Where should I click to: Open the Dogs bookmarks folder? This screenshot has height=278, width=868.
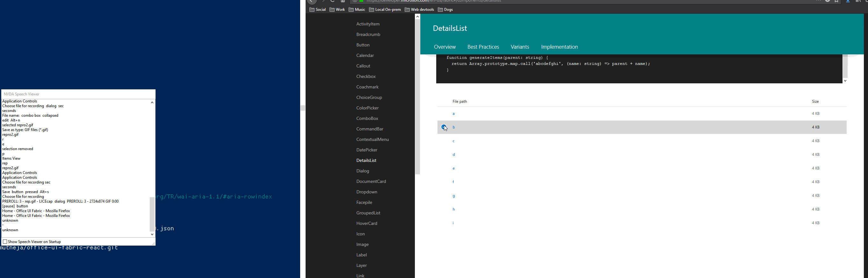[445, 10]
